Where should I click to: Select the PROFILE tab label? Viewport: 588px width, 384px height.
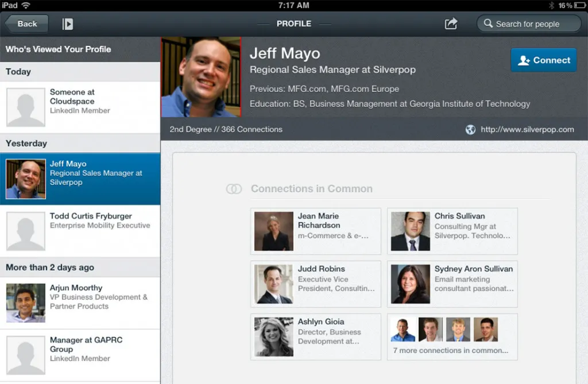click(x=294, y=24)
